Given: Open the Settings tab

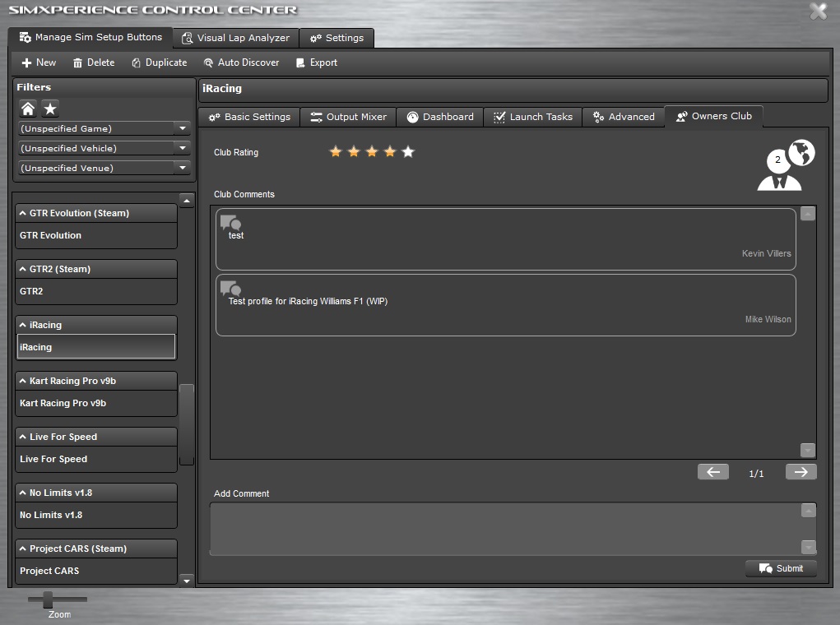Looking at the screenshot, I should (x=336, y=38).
